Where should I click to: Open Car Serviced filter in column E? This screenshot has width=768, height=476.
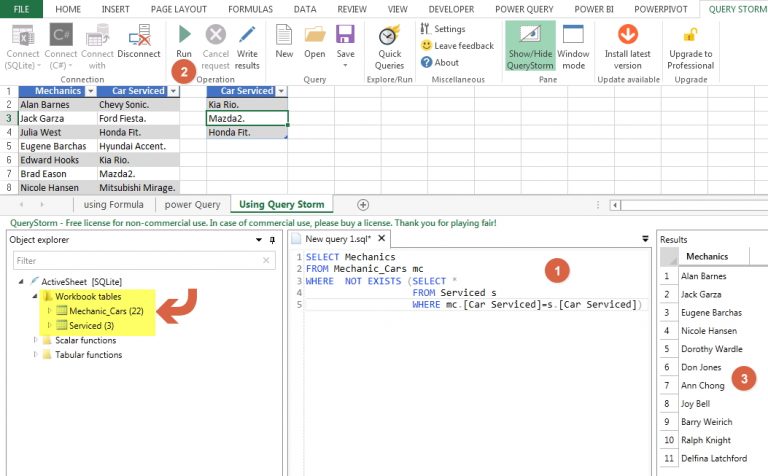(281, 91)
